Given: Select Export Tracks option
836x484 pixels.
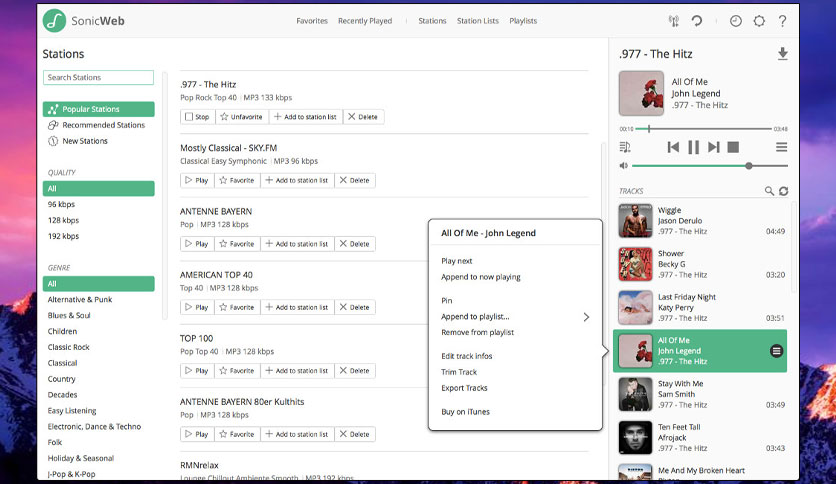Looking at the screenshot, I should (x=464, y=388).
